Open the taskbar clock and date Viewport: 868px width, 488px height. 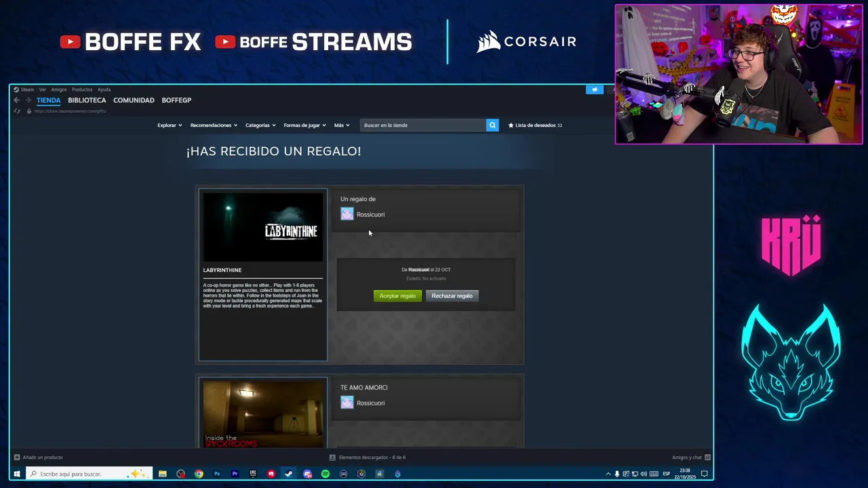coord(684,474)
